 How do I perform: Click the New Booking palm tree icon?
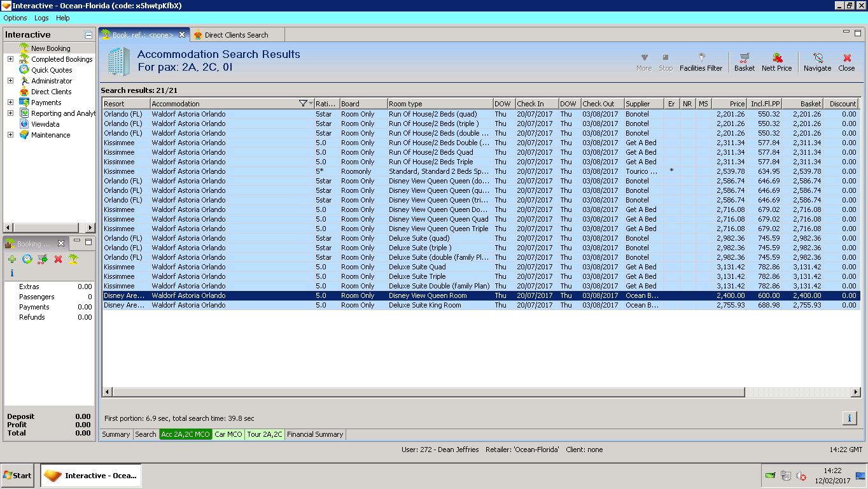click(x=24, y=48)
